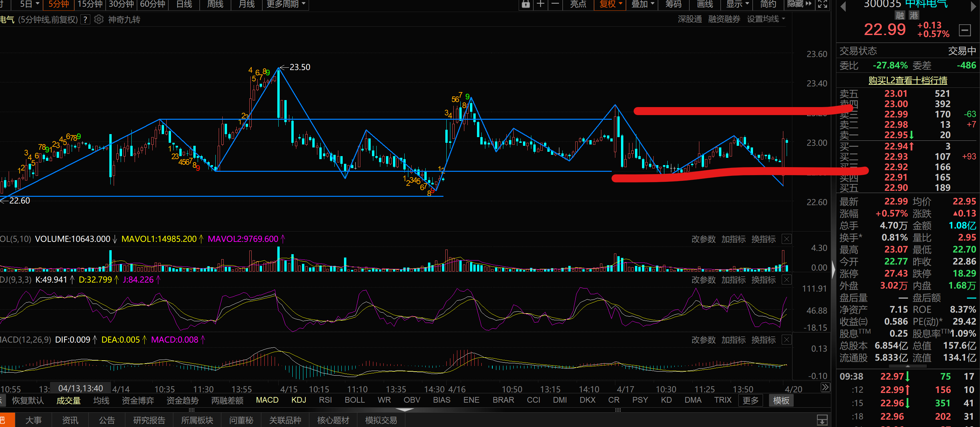The height and width of the screenshot is (427, 980).
Task: Open the 更多周期 more periods dropdown
Action: click(286, 4)
